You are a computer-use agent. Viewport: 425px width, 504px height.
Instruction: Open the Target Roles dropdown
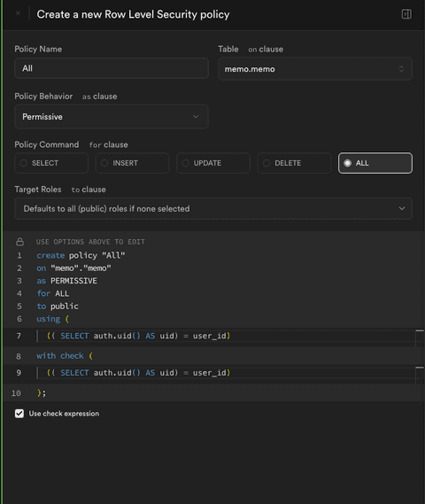pyautogui.click(x=213, y=209)
